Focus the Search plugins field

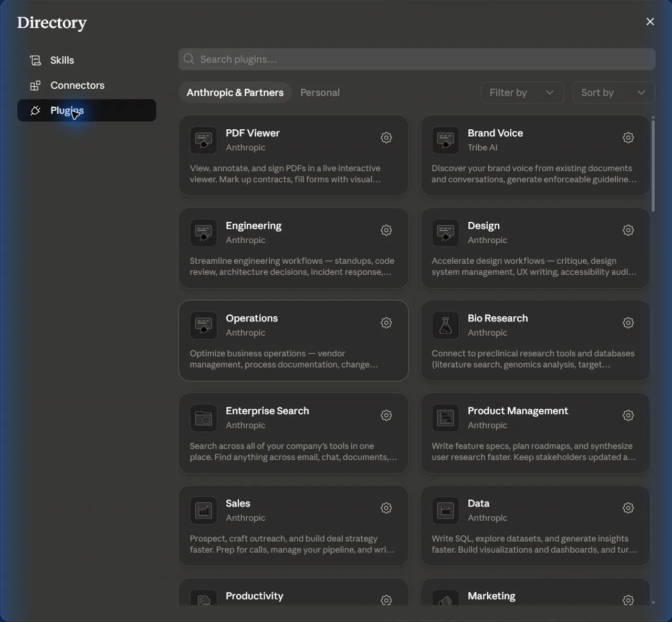click(x=417, y=59)
